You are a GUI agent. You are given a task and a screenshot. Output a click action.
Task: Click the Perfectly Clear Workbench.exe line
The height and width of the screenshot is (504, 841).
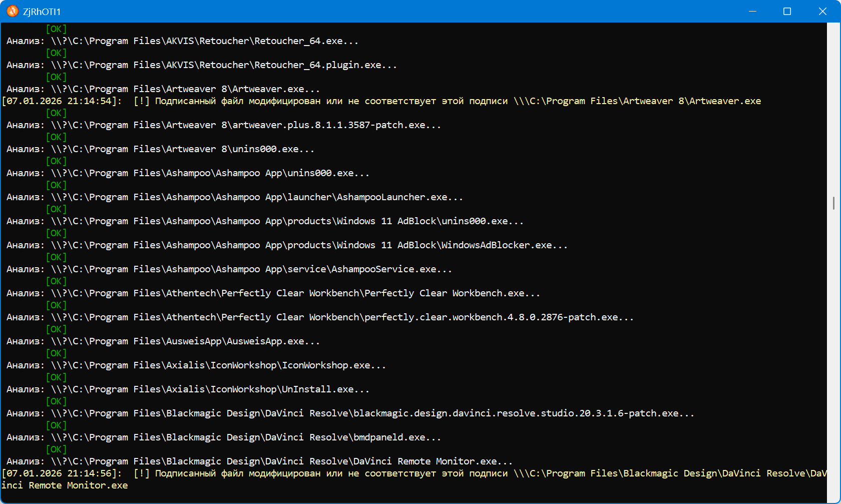pyautogui.click(x=273, y=293)
